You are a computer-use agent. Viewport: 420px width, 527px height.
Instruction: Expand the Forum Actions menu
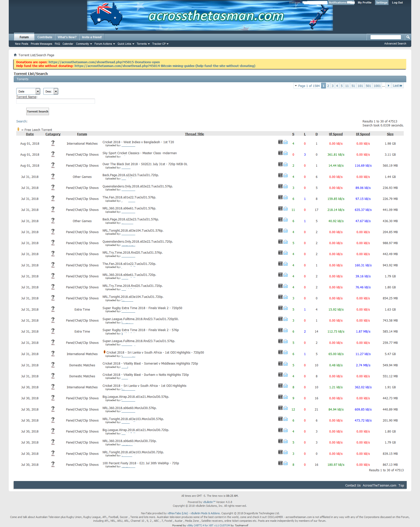click(x=104, y=44)
